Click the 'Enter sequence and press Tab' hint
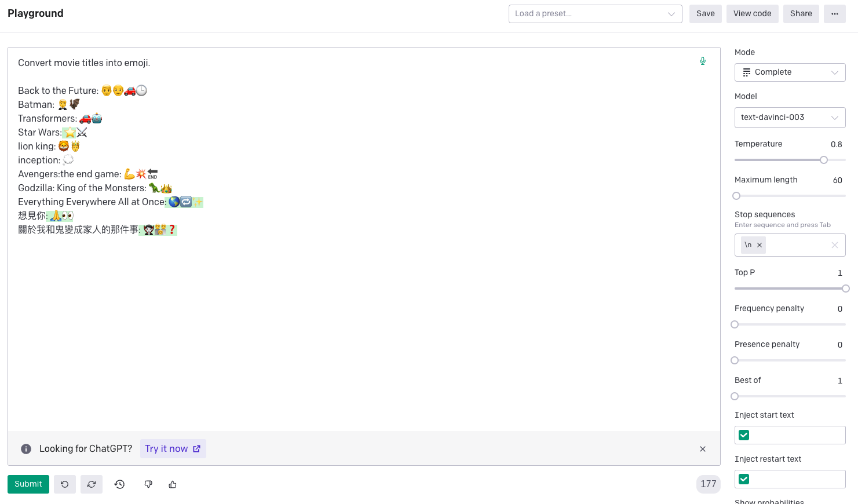 783,225
